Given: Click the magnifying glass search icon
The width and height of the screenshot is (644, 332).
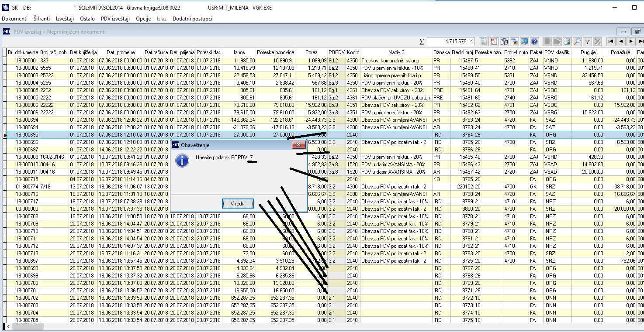Looking at the screenshot, I should click(x=577, y=41).
